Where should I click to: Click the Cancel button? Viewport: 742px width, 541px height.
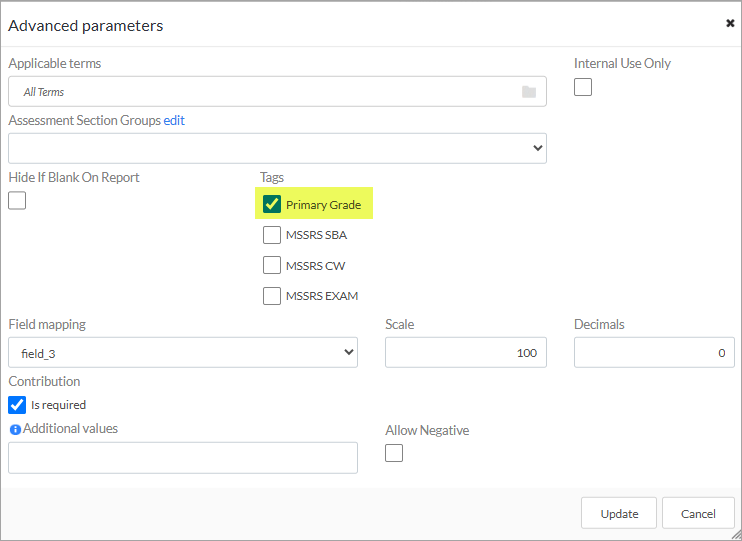[698, 514]
